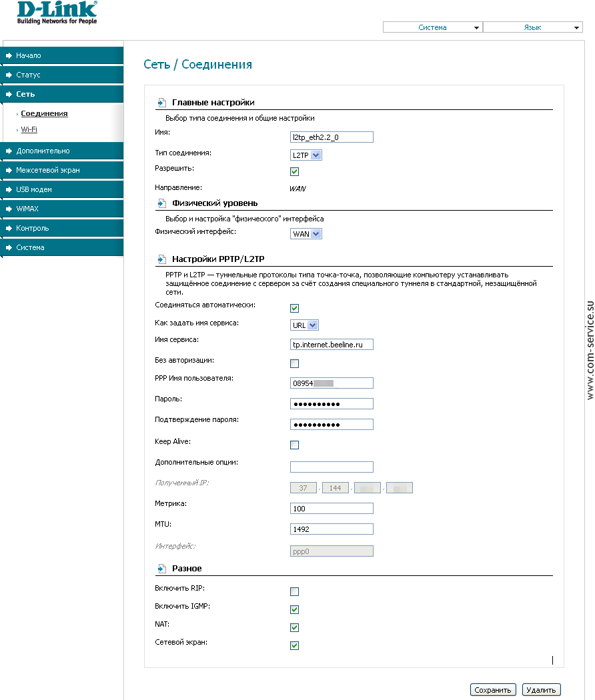The image size is (595, 700).
Task: Click the WAN value beside Направление
Action: (297, 189)
